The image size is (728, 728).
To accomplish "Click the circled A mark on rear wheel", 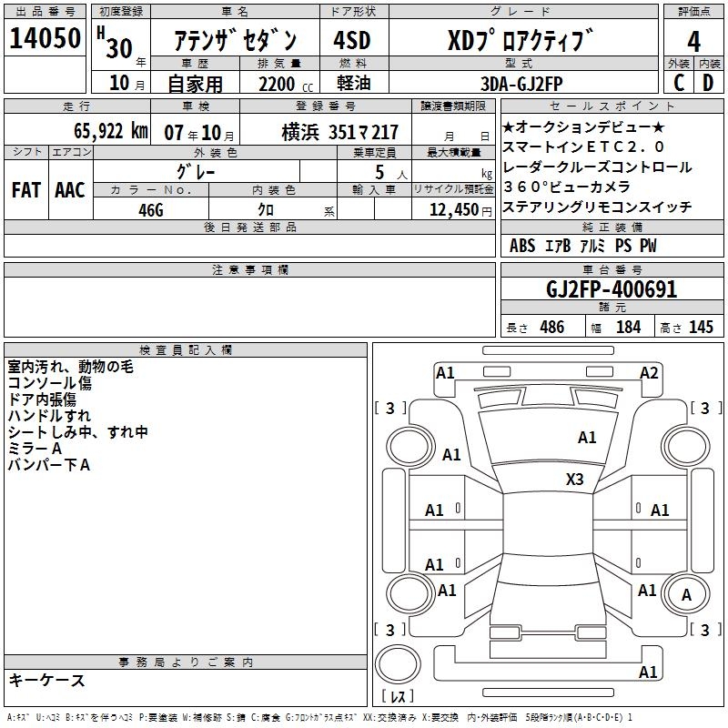I will pyautogui.click(x=687, y=594).
